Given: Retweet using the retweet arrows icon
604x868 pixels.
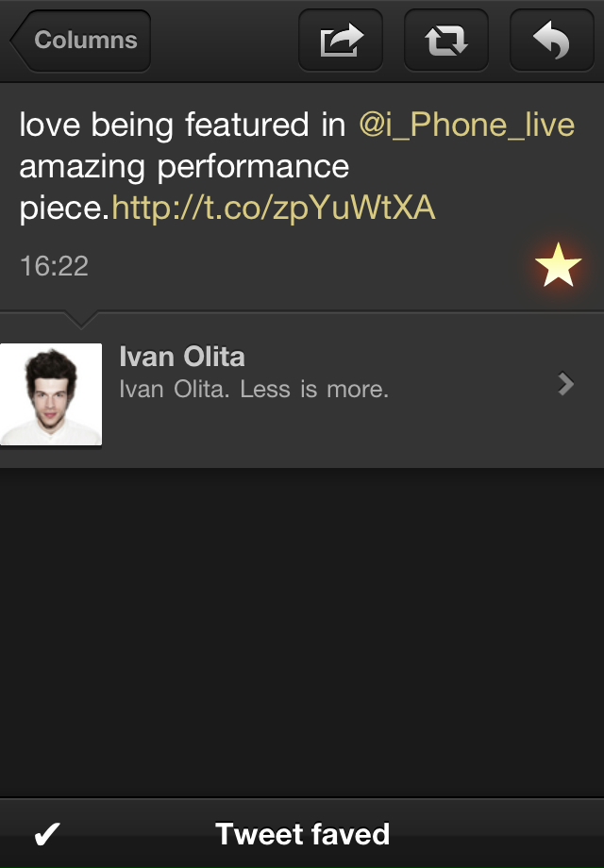Looking at the screenshot, I should coord(446,41).
